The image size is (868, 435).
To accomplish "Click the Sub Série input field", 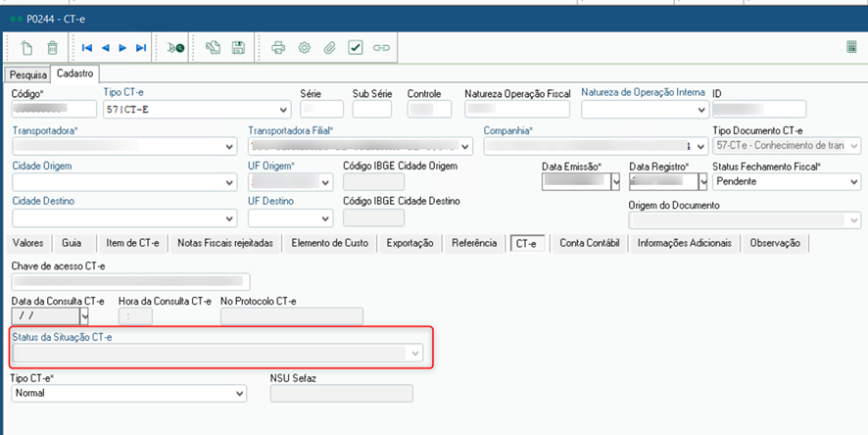I will (x=372, y=109).
